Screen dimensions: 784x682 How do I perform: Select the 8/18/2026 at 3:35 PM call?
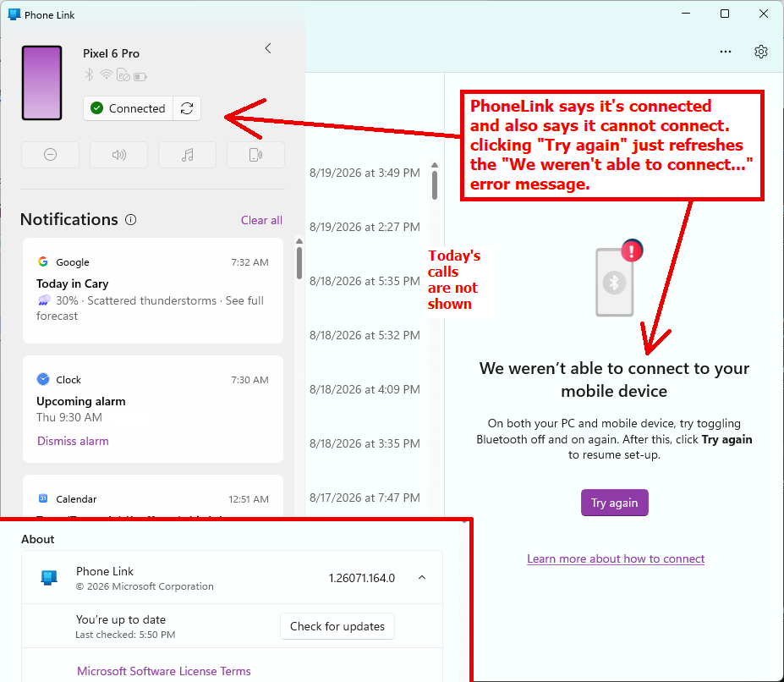[365, 443]
